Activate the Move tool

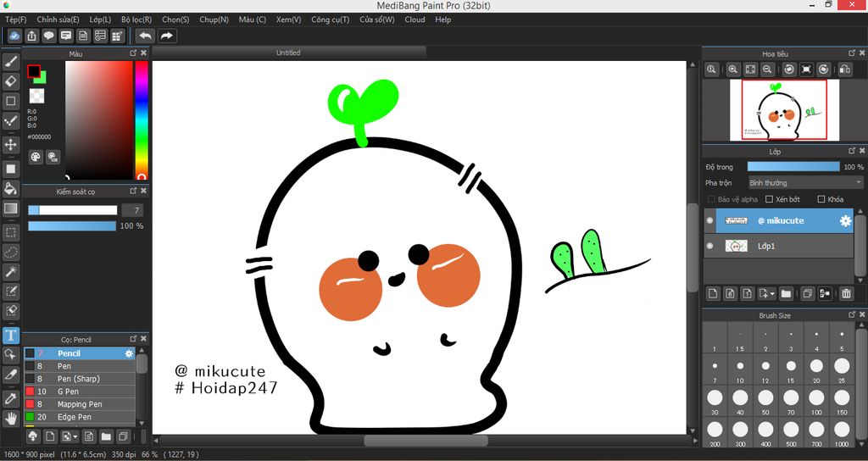point(11,145)
